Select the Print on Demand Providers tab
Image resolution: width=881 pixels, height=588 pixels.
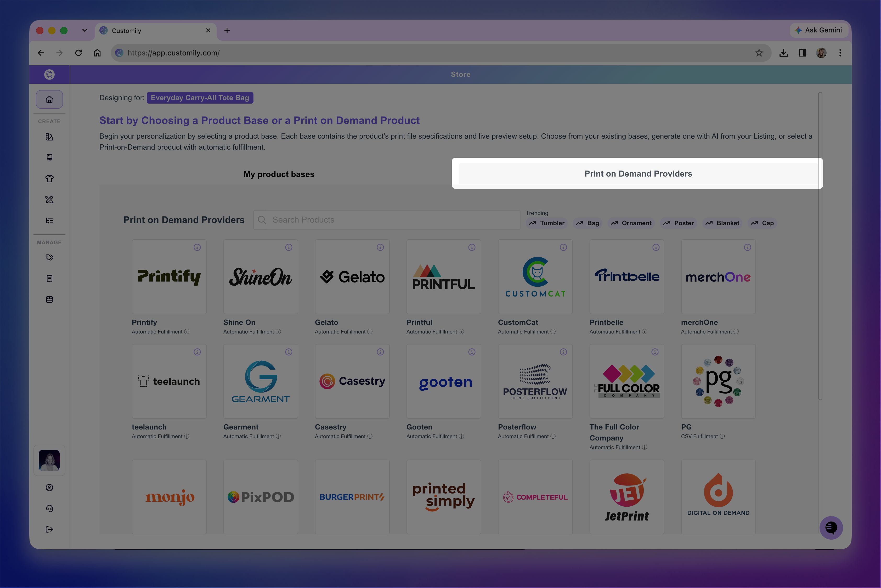coord(638,174)
